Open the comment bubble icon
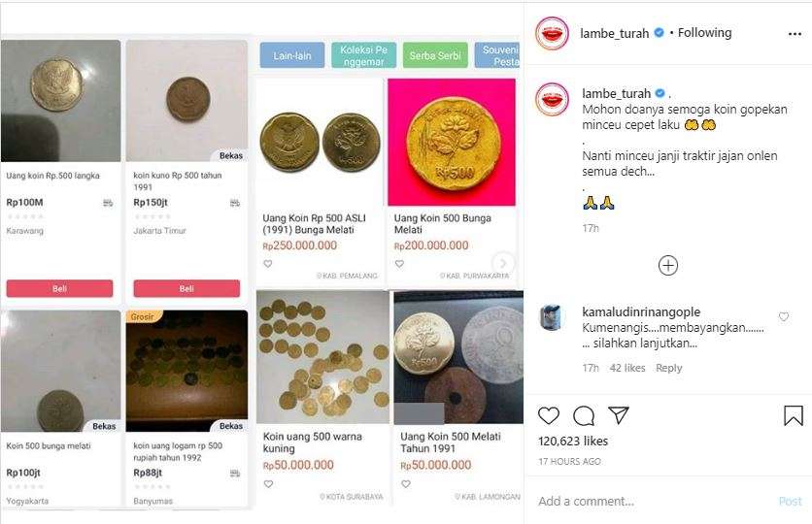The height and width of the screenshot is (524, 812). 584,415
